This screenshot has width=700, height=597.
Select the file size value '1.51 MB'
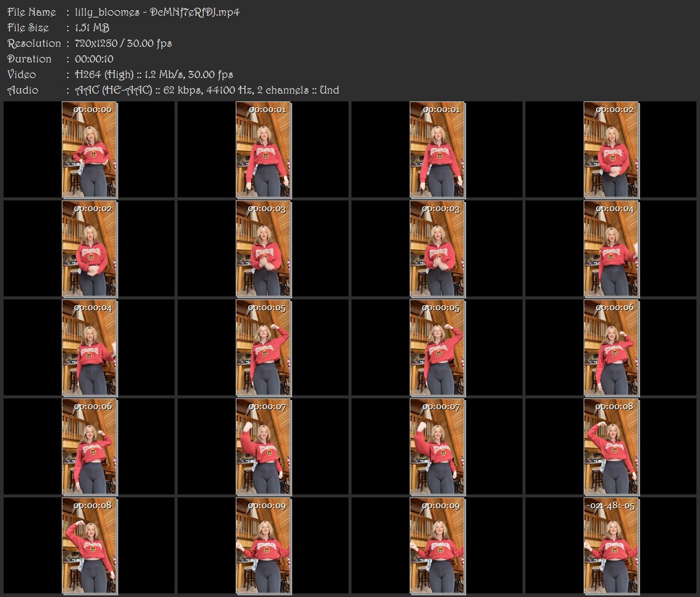coord(92,28)
